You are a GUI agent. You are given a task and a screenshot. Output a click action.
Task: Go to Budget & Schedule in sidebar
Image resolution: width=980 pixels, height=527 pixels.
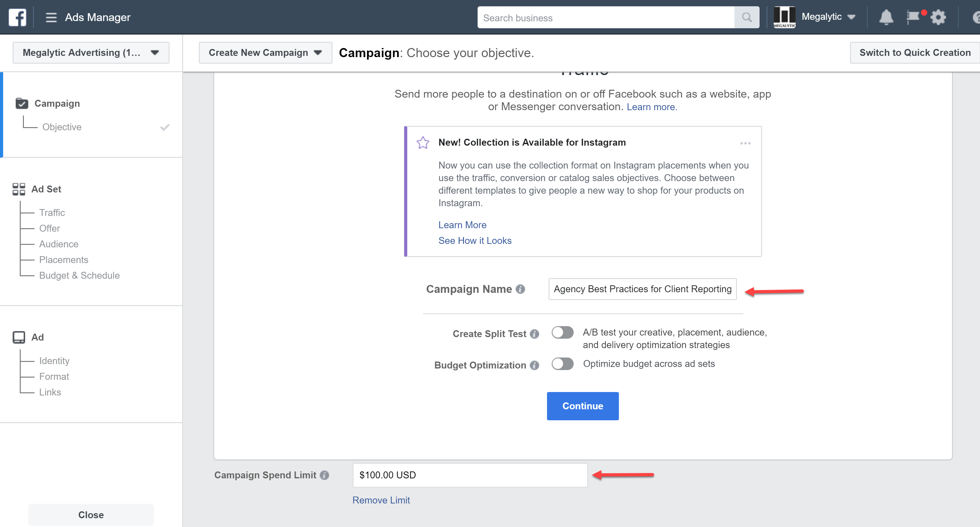tap(79, 275)
